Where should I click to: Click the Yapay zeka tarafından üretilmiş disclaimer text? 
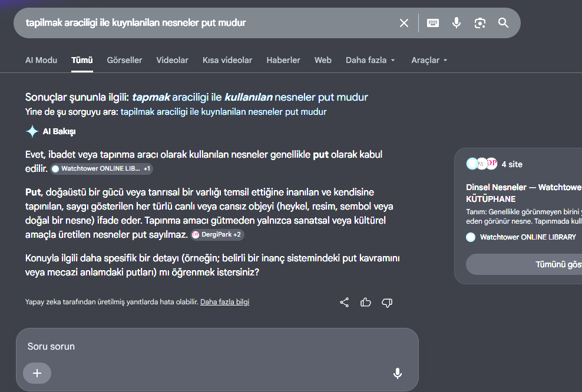[112, 302]
